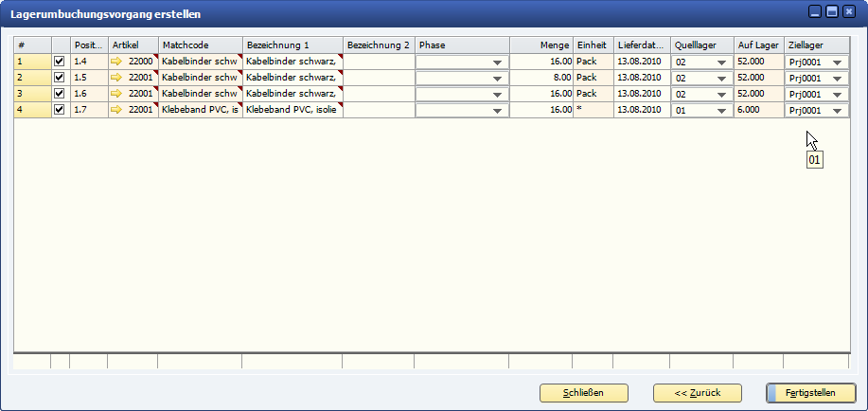Viewport: 868px width, 411px height.
Task: Open Klebeband article link arrow in row 4
Action: pos(117,110)
